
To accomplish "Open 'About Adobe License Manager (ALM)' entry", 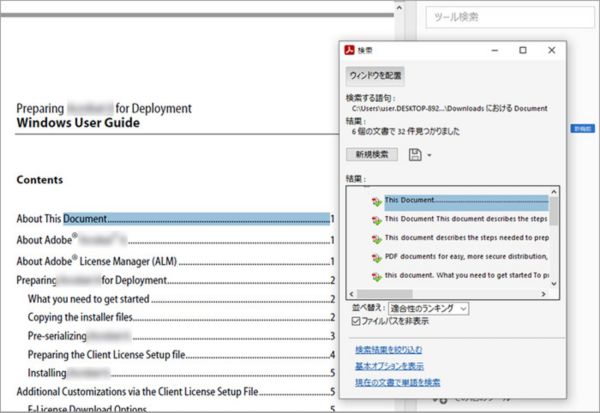I will [x=175, y=261].
